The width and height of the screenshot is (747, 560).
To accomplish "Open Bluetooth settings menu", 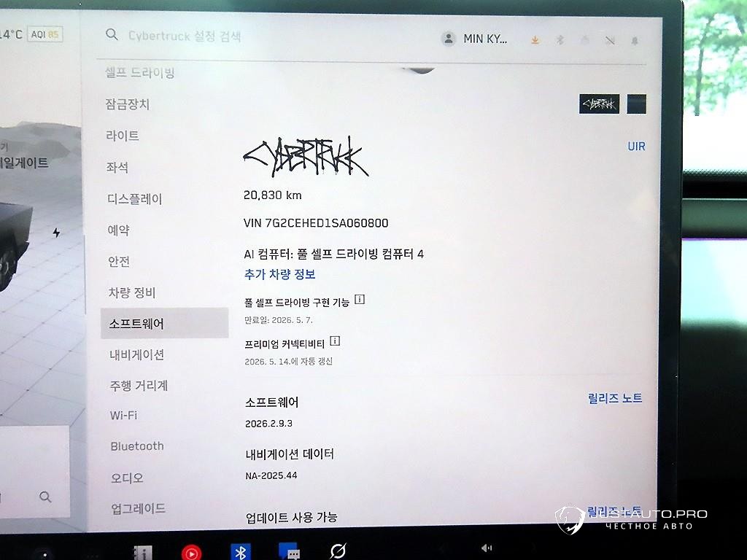I will [x=137, y=446].
